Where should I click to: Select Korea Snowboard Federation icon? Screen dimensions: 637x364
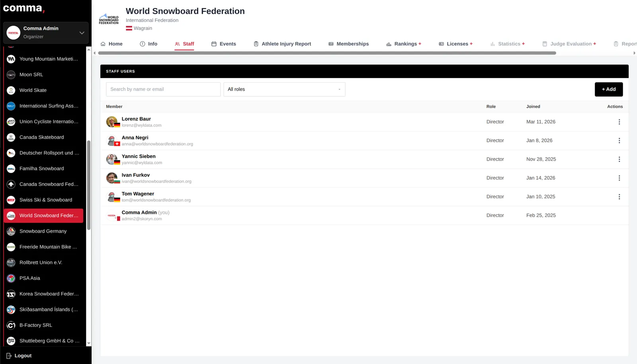pyautogui.click(x=11, y=294)
